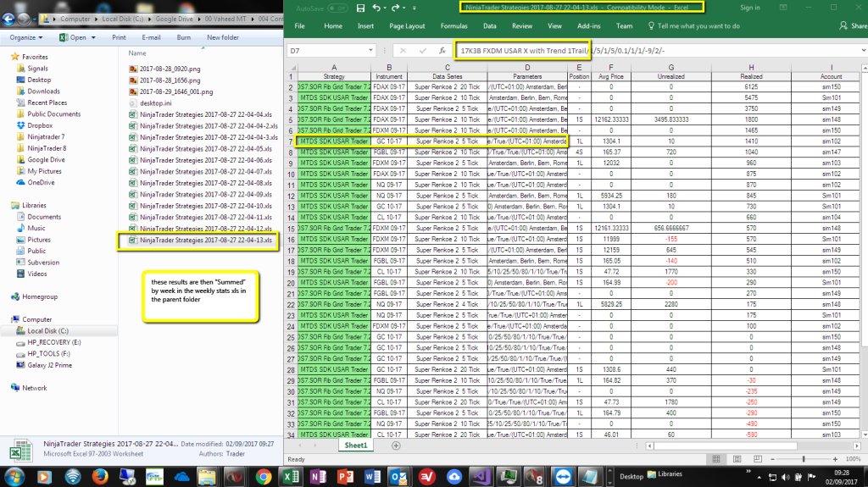
Task: Open Word from the taskbar
Action: coord(373,476)
